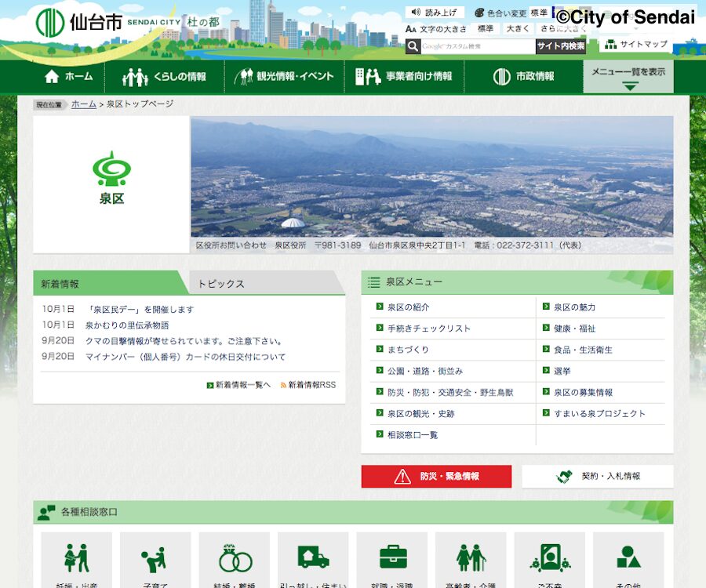Screen dimensions: 706x588
Task: Click the 妊娠・出産 pregnancy icon
Action: (76, 559)
